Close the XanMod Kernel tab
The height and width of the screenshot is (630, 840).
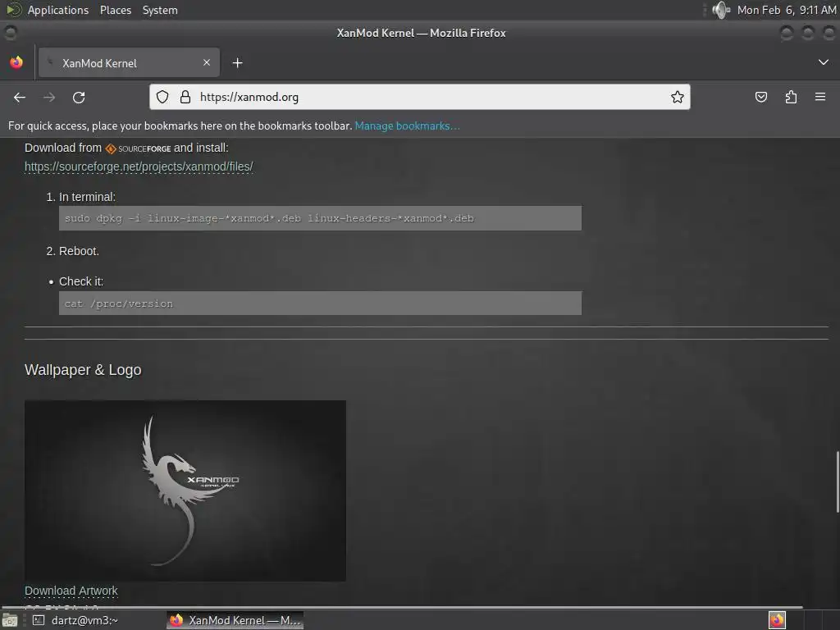[x=207, y=62]
